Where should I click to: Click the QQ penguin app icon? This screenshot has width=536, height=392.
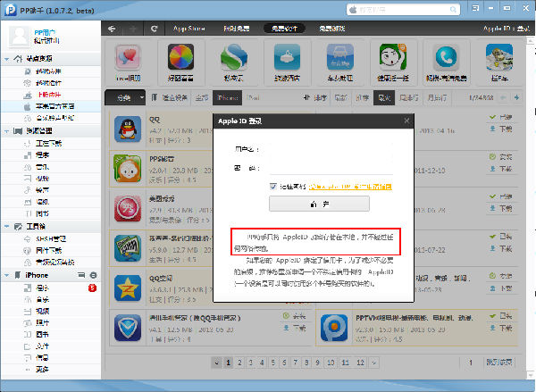pos(128,129)
